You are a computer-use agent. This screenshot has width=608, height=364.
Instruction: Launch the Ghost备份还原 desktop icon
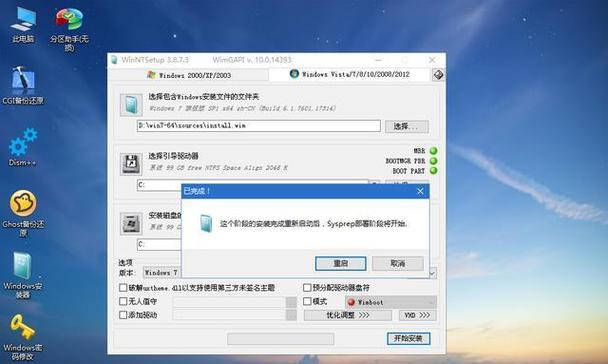[x=23, y=212]
